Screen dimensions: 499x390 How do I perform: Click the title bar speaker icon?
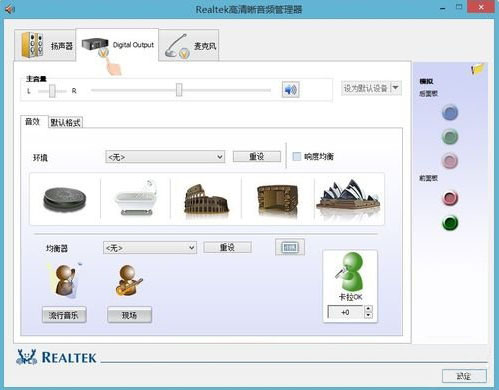pos(10,9)
